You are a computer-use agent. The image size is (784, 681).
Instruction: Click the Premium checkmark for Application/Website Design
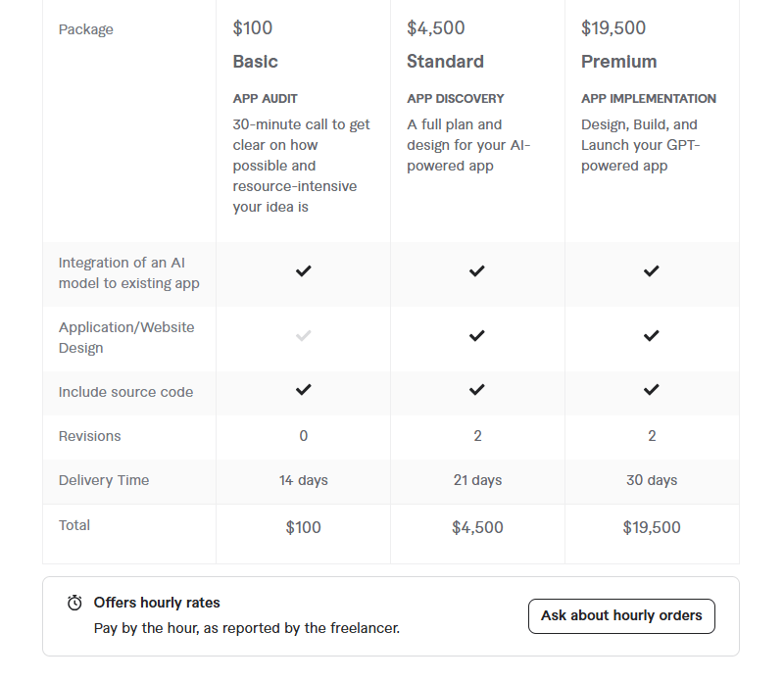(651, 335)
